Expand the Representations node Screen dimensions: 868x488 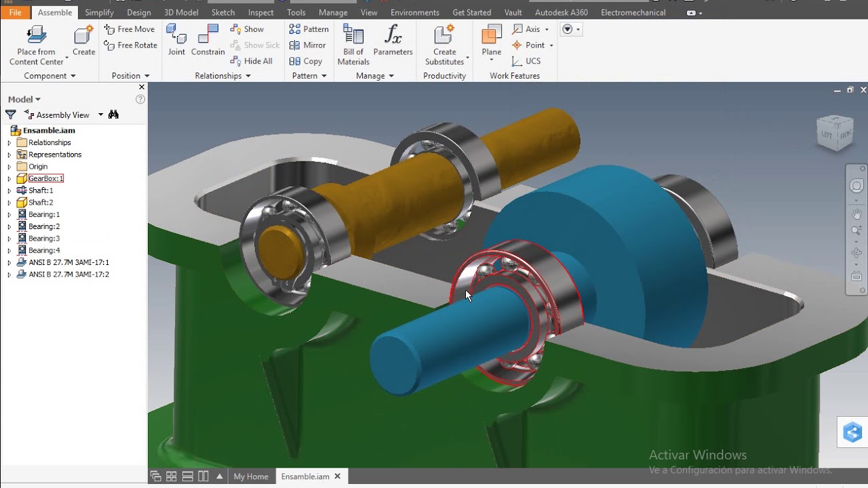tap(9, 155)
